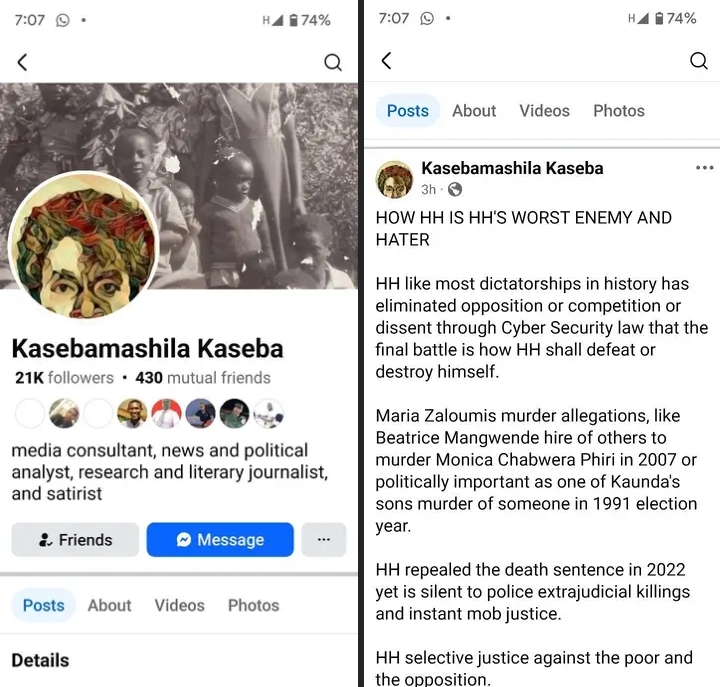Open the post options three-dot menu
Viewport: 720px width, 687px height.
pos(704,168)
